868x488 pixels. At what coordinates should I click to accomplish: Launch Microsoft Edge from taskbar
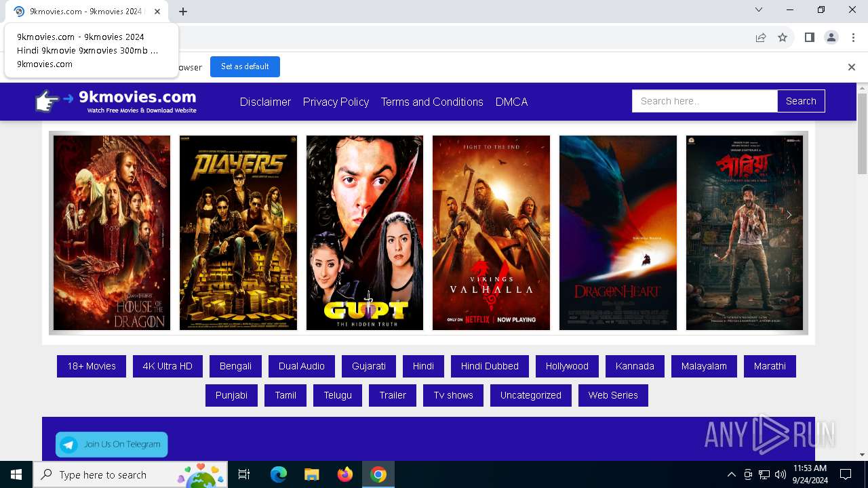click(279, 474)
